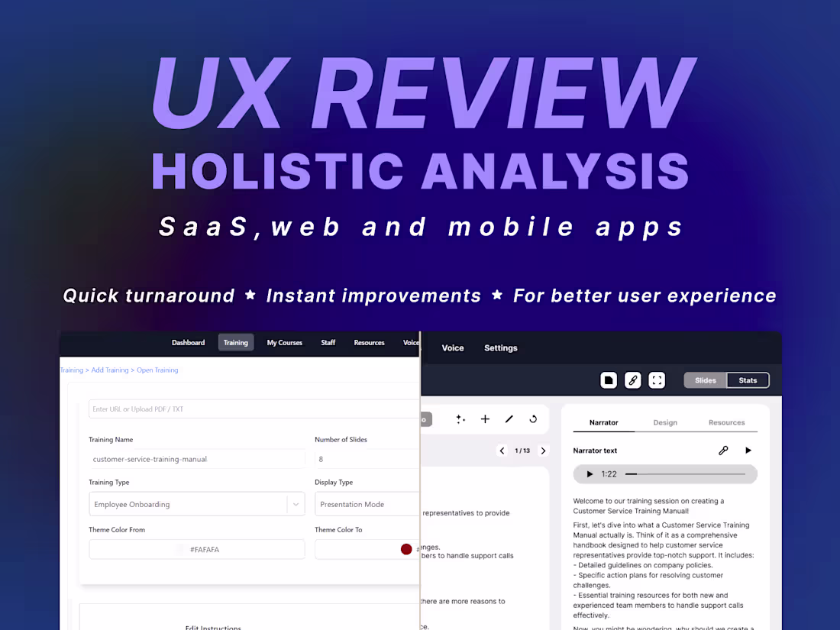Switch the view toggle to Stats

pyautogui.click(x=748, y=380)
